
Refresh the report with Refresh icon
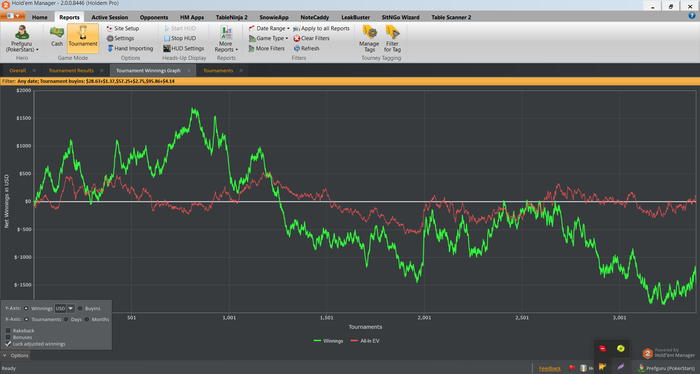click(296, 48)
